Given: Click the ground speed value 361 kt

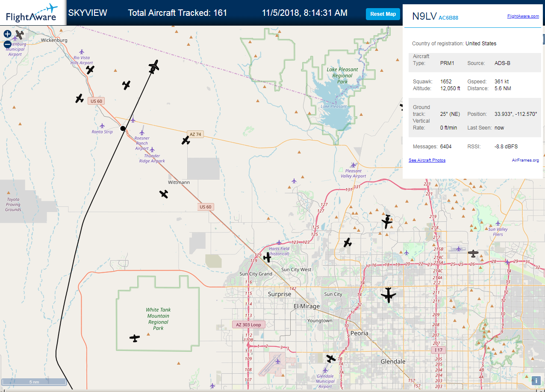Looking at the screenshot, I should [x=501, y=82].
